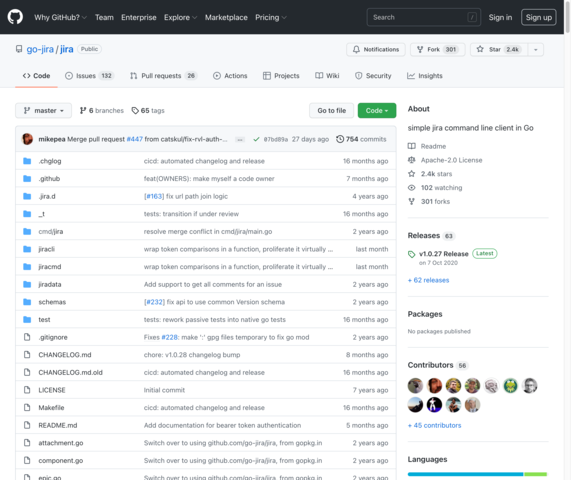The image size is (571, 480).
Task: Click the commit history clock icon
Action: pyautogui.click(x=340, y=139)
